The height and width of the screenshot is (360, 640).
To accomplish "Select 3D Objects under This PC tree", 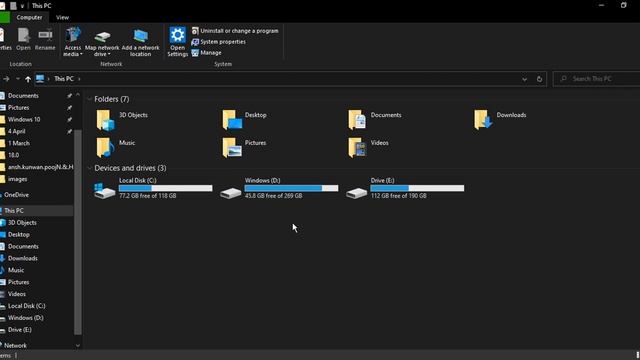I will 22,223.
